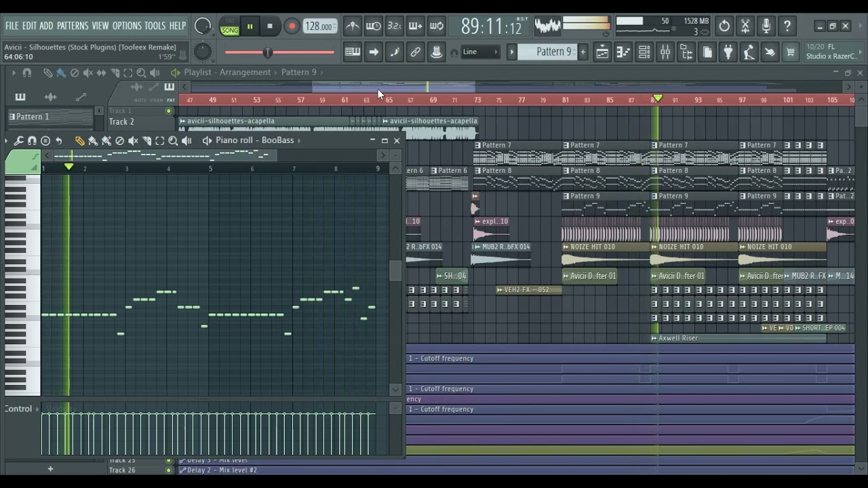868x488 pixels.
Task: Select the playlist Slip tool
Action: (101, 73)
